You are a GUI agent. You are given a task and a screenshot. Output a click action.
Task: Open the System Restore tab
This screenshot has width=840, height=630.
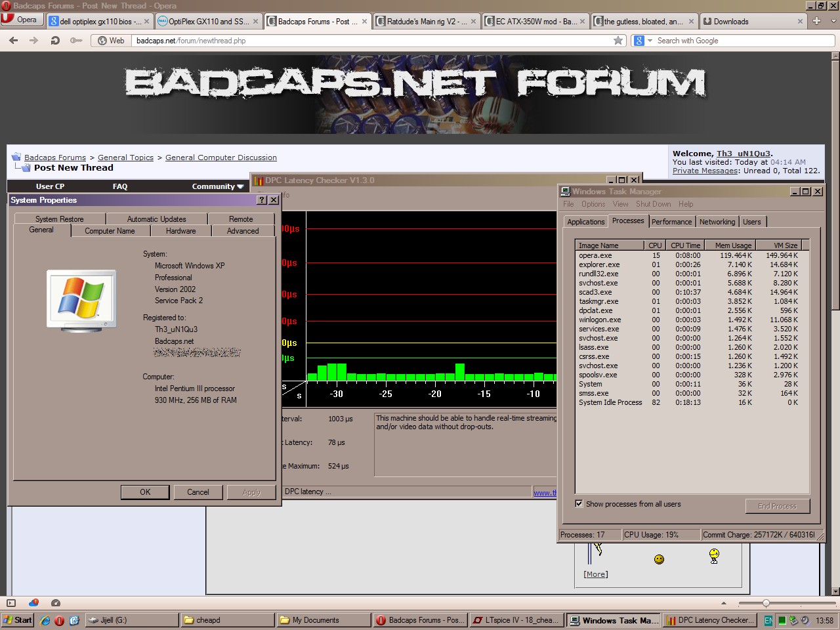point(60,219)
